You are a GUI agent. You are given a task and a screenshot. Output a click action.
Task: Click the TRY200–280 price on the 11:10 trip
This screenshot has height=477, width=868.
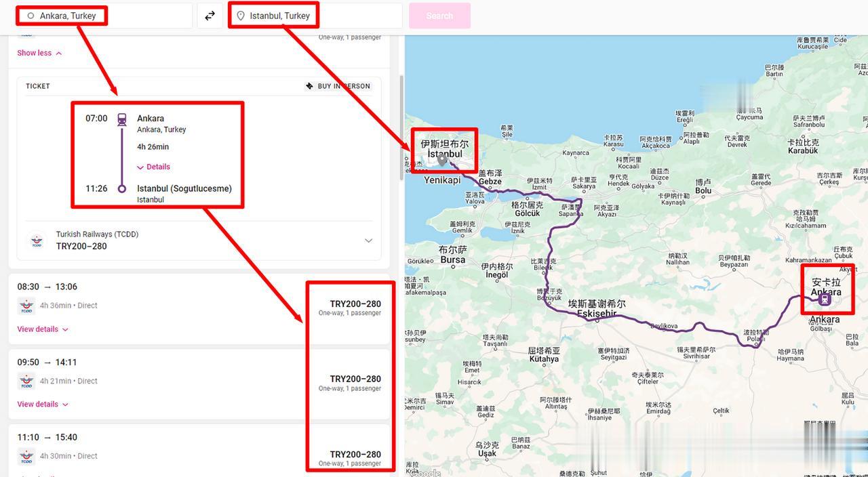click(x=355, y=455)
